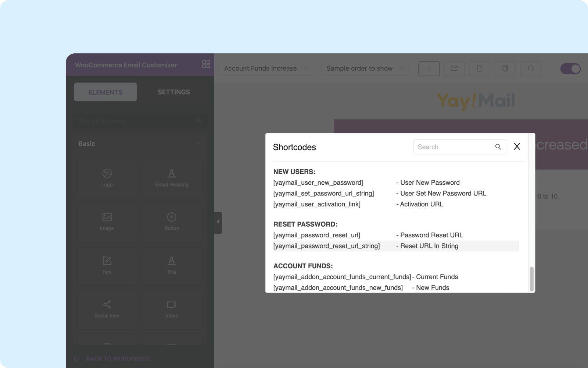The height and width of the screenshot is (368, 588).
Task: Select the Text element
Action: point(107,266)
